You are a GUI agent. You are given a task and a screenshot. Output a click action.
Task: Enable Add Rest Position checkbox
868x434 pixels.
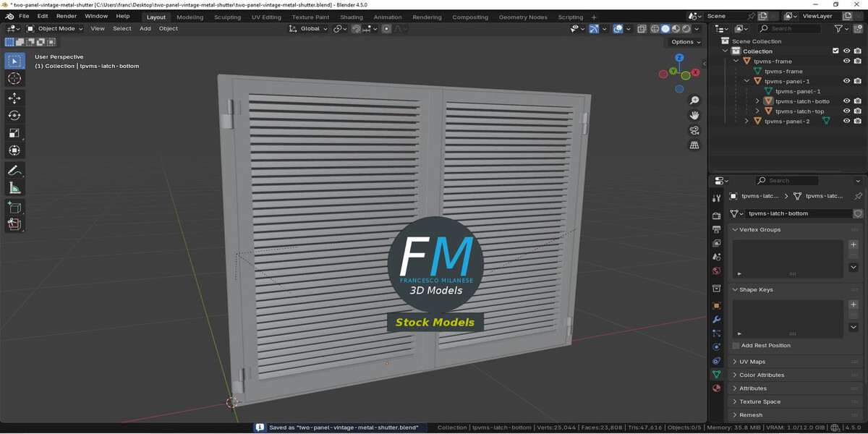click(x=736, y=346)
